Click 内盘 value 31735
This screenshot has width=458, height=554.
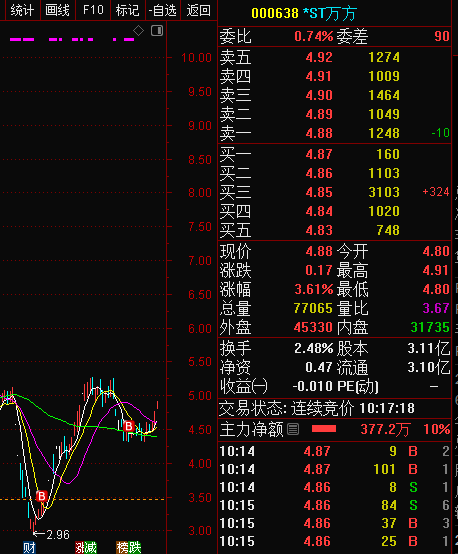point(430,328)
